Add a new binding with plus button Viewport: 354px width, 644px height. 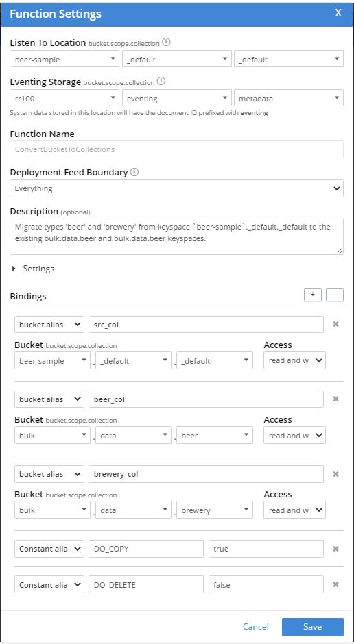(312, 295)
